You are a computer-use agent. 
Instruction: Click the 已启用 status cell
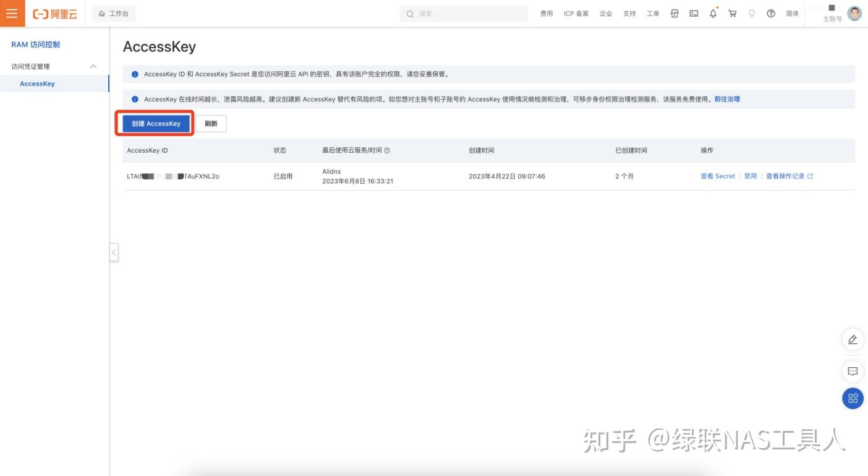283,176
